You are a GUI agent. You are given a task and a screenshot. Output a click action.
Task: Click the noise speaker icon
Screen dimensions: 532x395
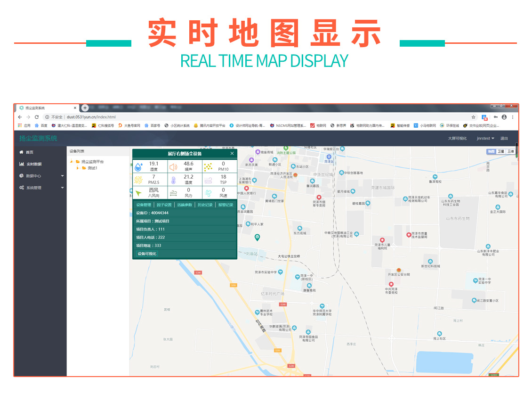(x=173, y=167)
